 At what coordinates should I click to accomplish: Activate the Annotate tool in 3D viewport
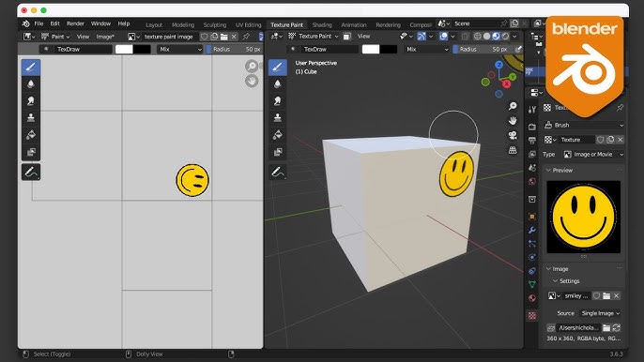278,172
